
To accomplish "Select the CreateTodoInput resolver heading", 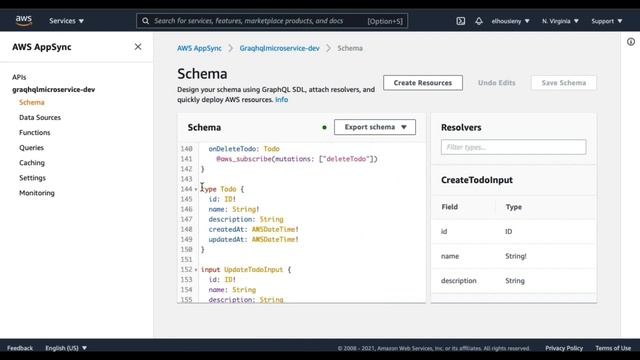I will 477,180.
